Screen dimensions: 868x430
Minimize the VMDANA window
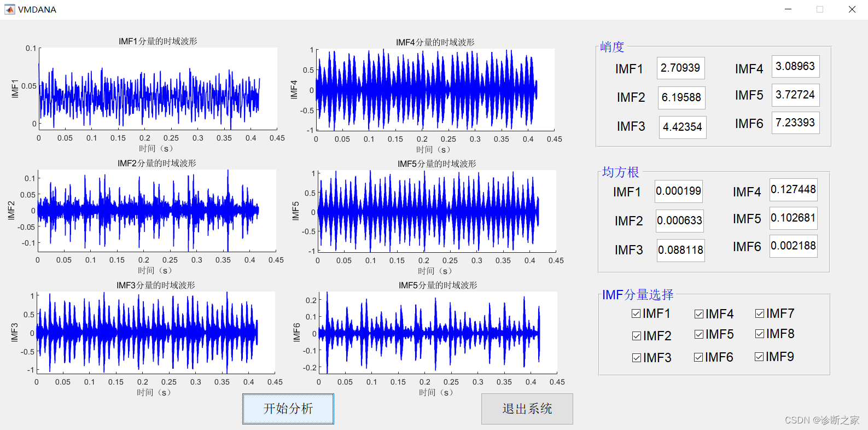(x=788, y=9)
